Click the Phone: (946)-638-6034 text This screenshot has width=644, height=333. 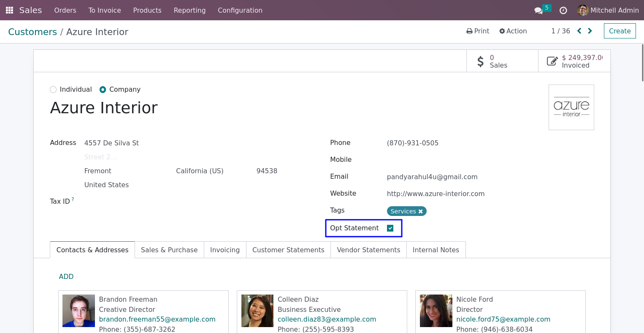pos(494,329)
